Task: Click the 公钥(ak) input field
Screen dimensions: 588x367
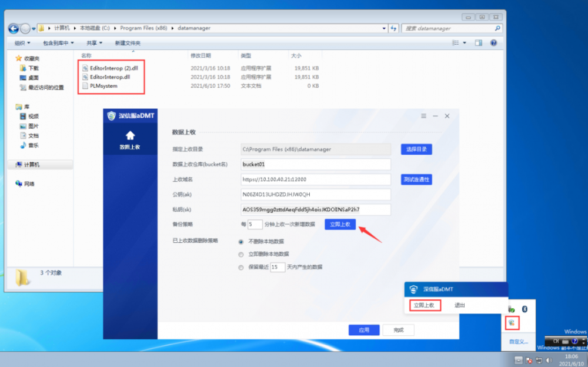Action: (316, 195)
